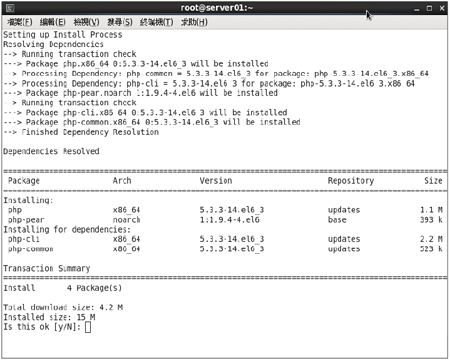Maximize the root@server01 terminal window
Viewport: 450px width, 361px height.
(x=429, y=8)
